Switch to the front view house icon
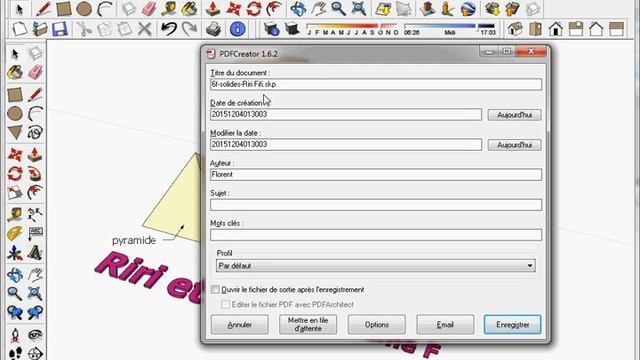640x360 pixels. [556, 29]
